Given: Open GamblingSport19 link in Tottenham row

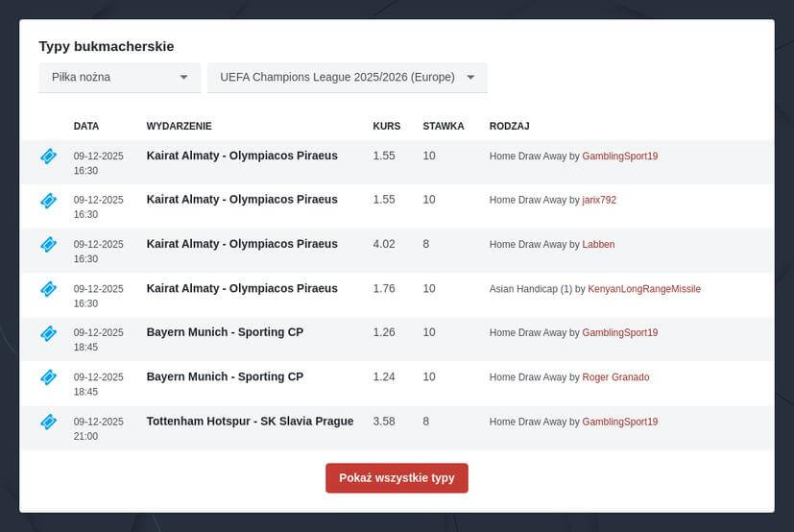Looking at the screenshot, I should pos(619,422).
